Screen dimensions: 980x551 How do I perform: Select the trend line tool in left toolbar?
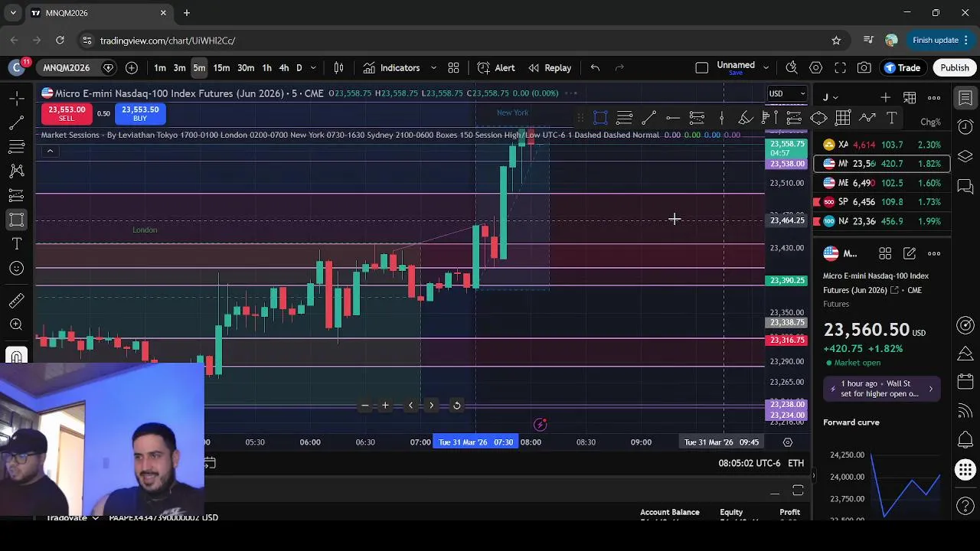click(x=16, y=122)
